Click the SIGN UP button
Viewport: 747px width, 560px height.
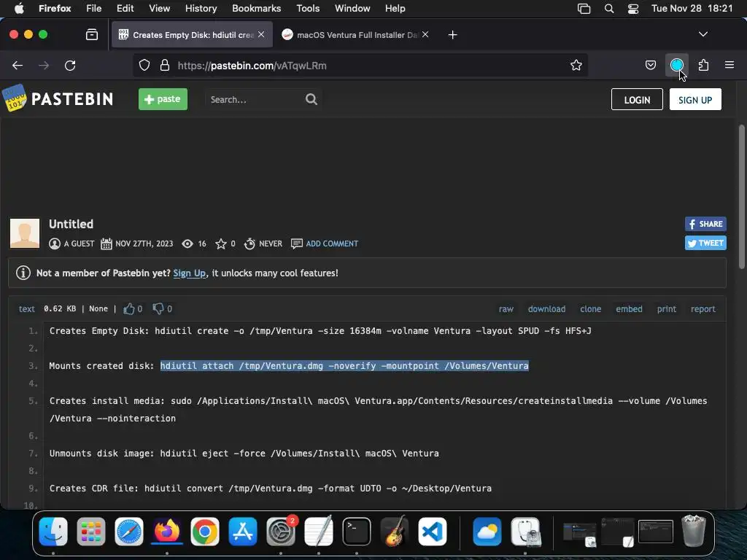click(x=695, y=99)
